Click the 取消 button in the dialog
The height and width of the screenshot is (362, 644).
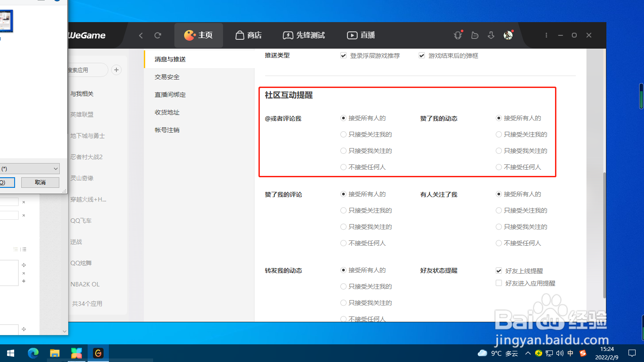[x=40, y=182]
